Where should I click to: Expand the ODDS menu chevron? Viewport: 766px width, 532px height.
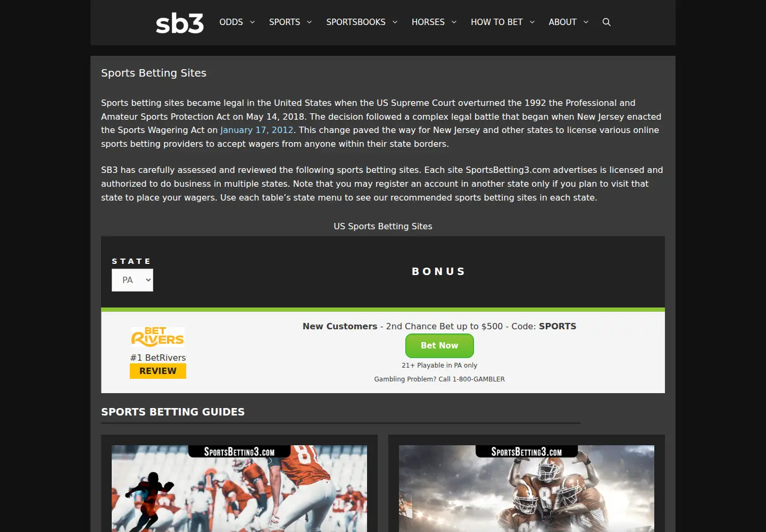click(x=252, y=22)
